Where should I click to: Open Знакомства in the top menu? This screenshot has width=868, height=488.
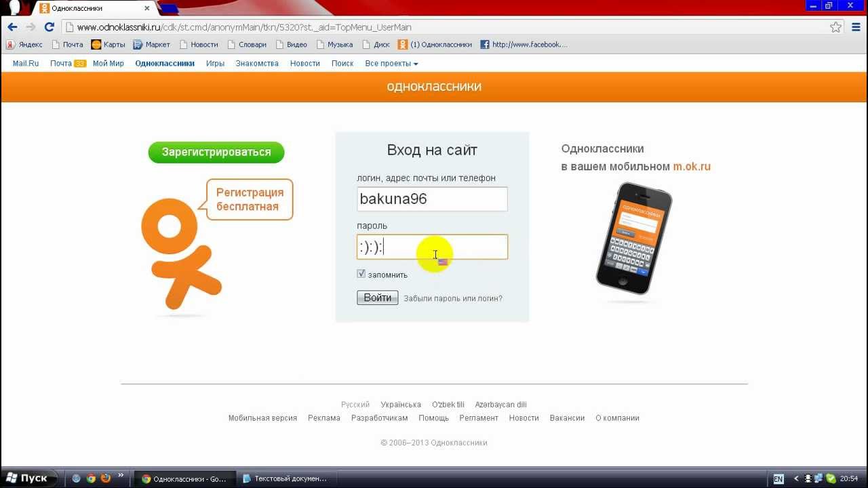click(x=257, y=64)
